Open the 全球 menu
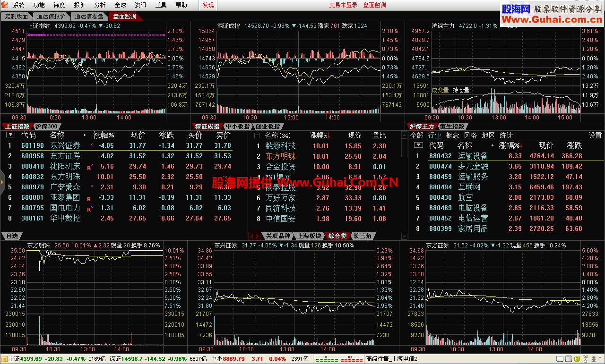Image resolution: width=605 pixels, height=364 pixels. [121, 5]
